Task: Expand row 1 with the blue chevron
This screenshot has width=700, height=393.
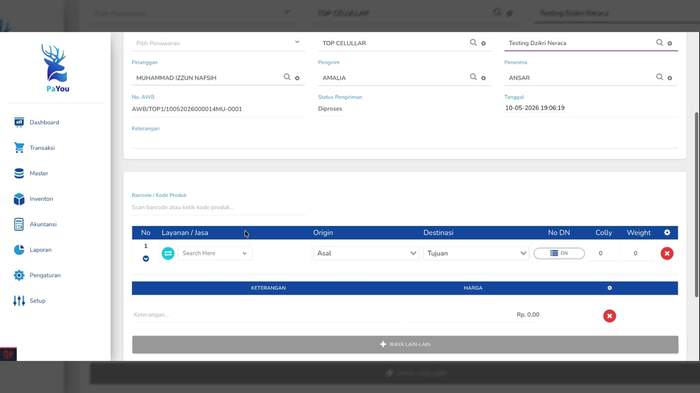Action: (x=146, y=259)
